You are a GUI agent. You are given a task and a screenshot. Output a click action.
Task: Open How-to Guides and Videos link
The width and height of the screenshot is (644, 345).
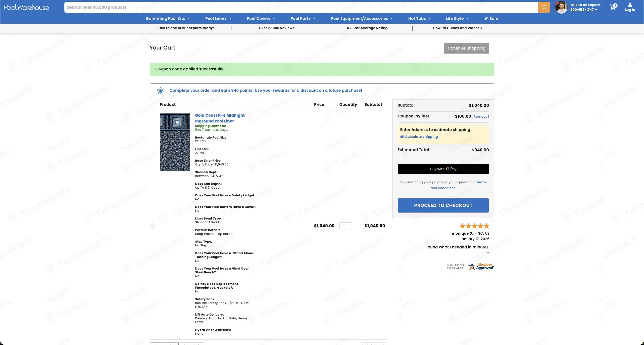[458, 28]
